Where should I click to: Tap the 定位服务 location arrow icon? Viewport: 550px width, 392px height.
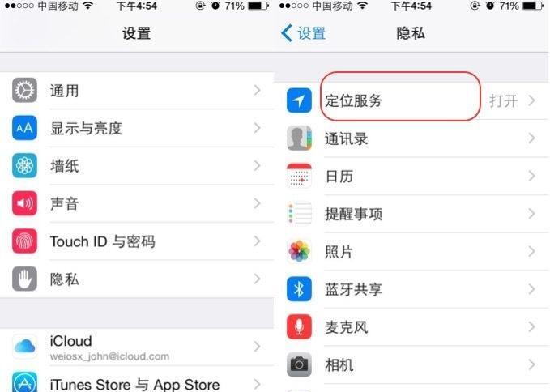[x=299, y=100]
